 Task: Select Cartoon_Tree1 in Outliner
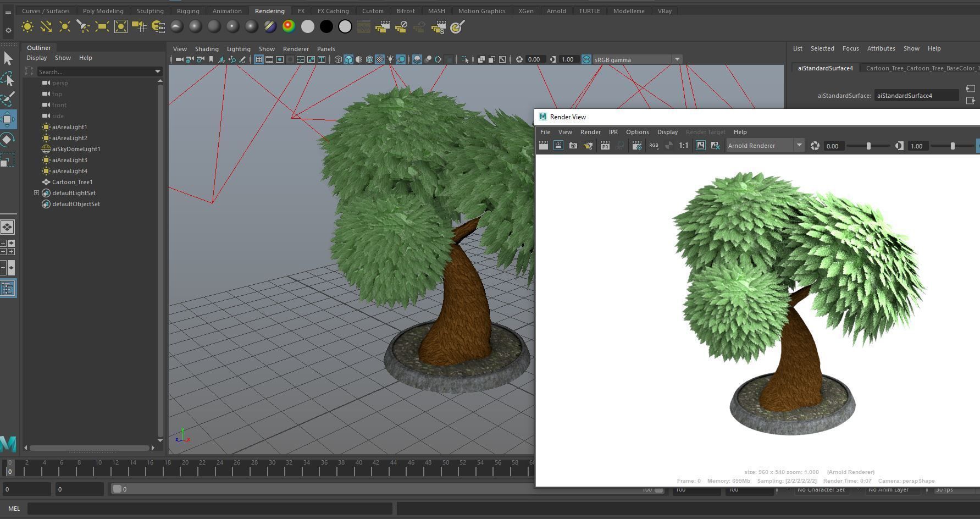tap(72, 182)
